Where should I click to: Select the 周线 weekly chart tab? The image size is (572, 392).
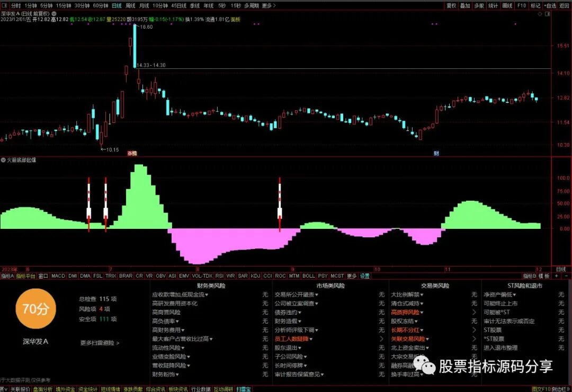pyautogui.click(x=130, y=6)
